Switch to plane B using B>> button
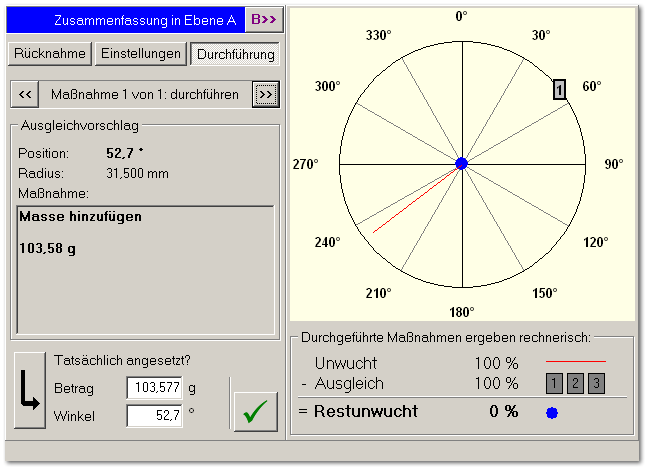The width and height of the screenshot is (648, 470). tap(263, 19)
